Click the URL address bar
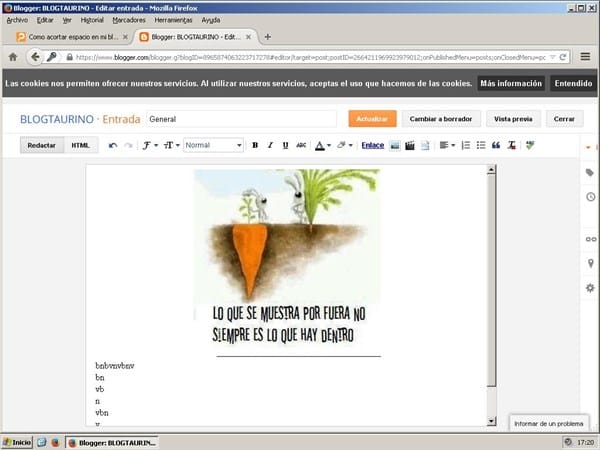600x450 pixels. coord(310,57)
